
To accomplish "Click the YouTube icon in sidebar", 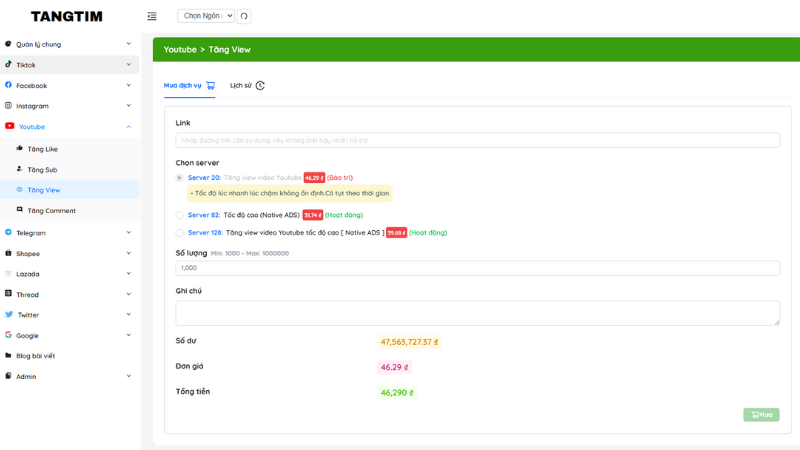I will pyautogui.click(x=9, y=126).
